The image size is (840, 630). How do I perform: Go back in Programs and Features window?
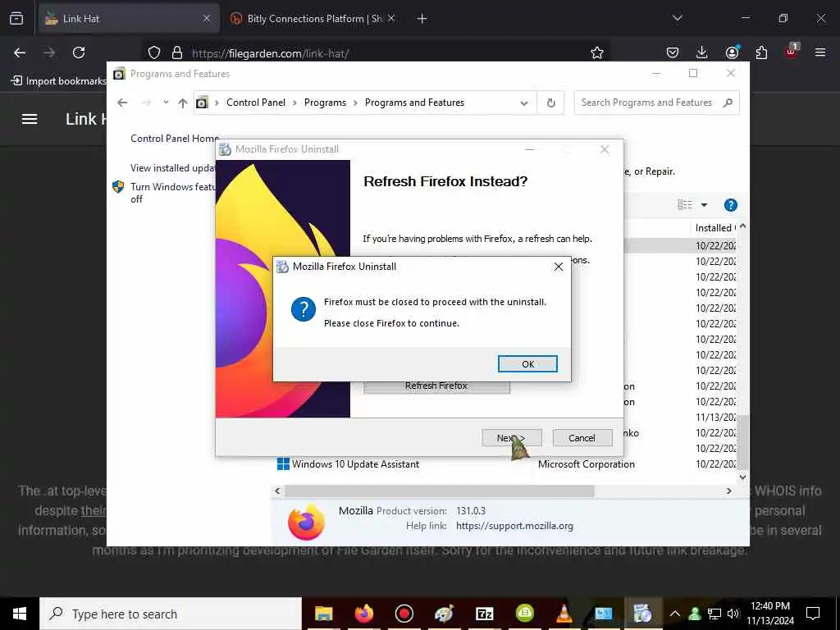point(123,103)
